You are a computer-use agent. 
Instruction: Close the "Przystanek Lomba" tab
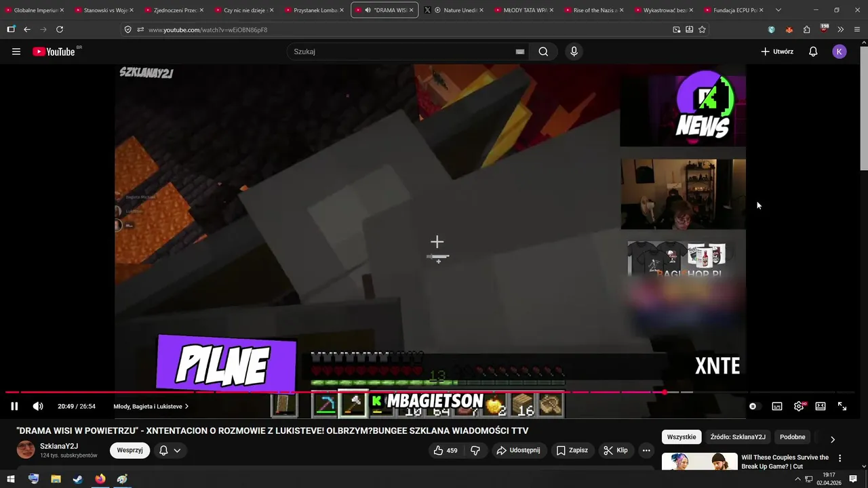click(342, 10)
